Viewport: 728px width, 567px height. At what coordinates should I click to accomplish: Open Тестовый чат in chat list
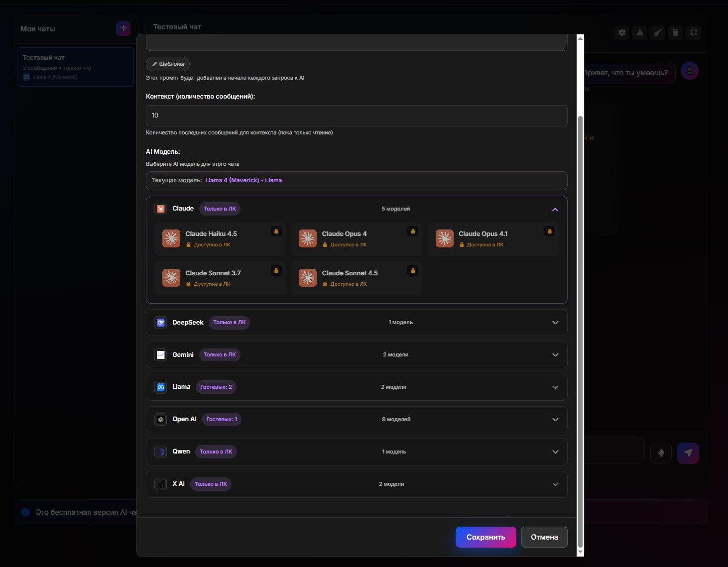pos(75,67)
